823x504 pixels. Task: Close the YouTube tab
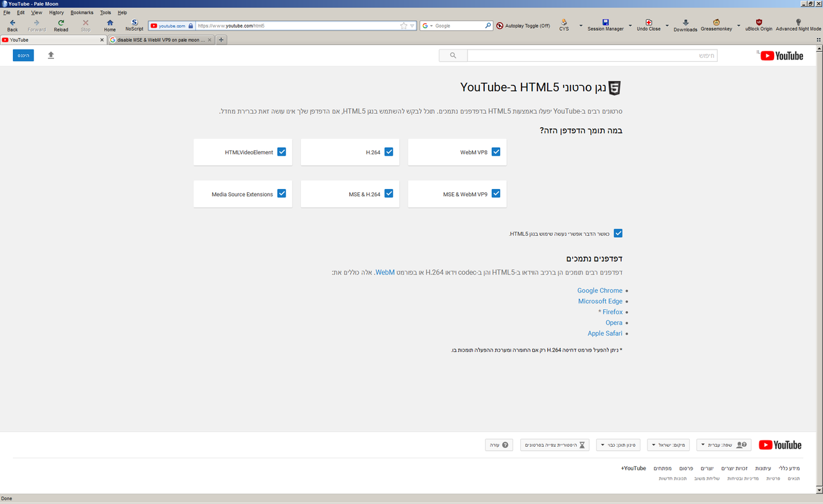102,40
